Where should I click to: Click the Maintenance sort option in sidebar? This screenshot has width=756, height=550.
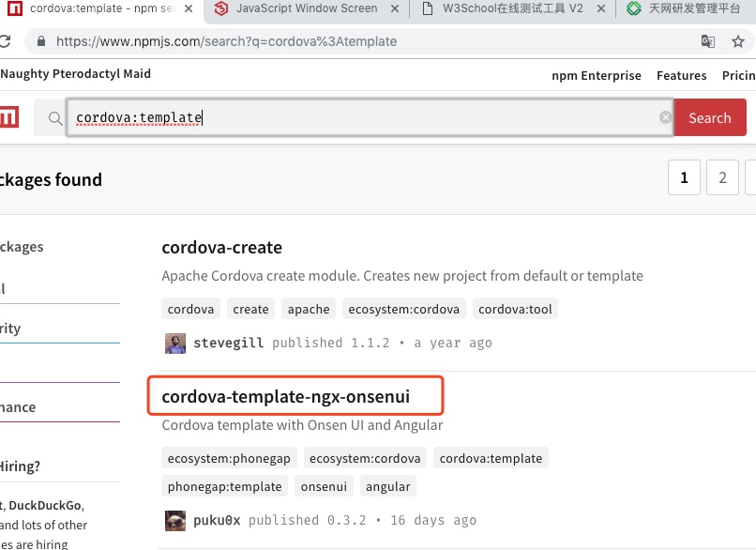point(18,407)
